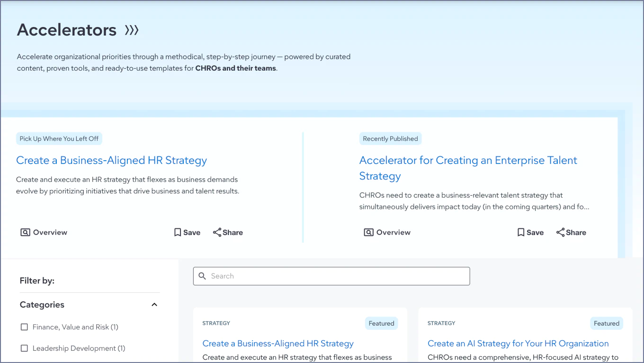Click the Share icon for Business-Aligned HR Strategy

(217, 232)
